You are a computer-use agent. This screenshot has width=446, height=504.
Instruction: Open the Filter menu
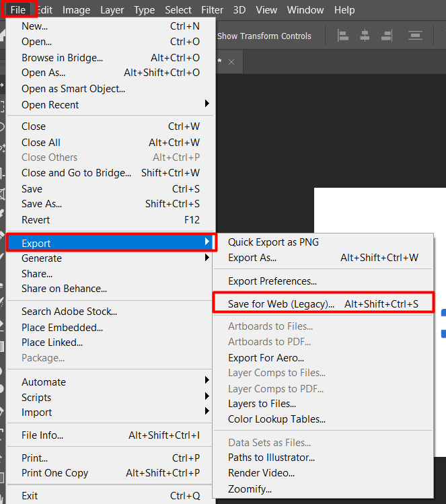212,10
